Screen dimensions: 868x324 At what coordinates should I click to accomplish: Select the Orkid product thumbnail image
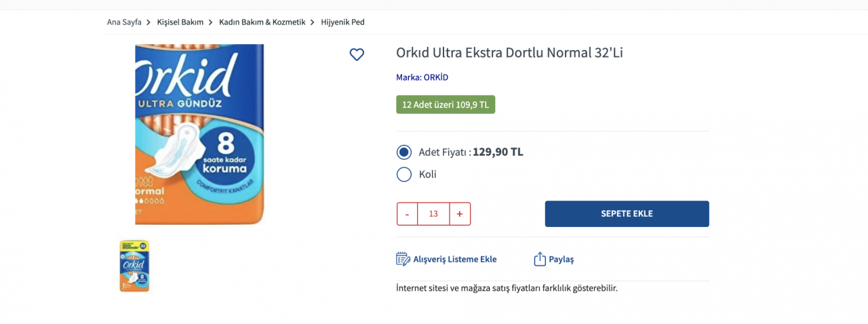(134, 266)
